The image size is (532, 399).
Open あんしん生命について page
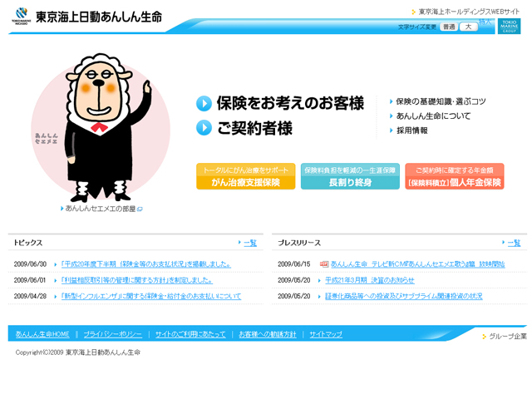[433, 116]
